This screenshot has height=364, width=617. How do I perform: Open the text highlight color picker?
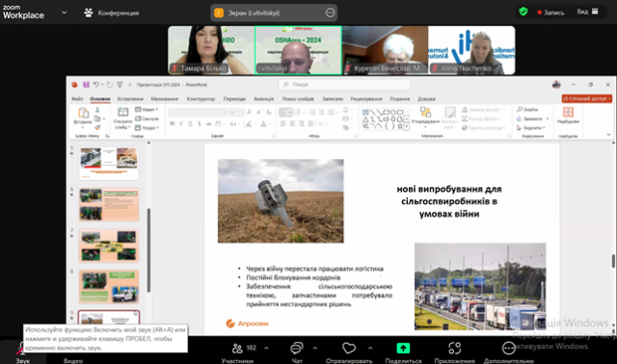pyautogui.click(x=249, y=124)
